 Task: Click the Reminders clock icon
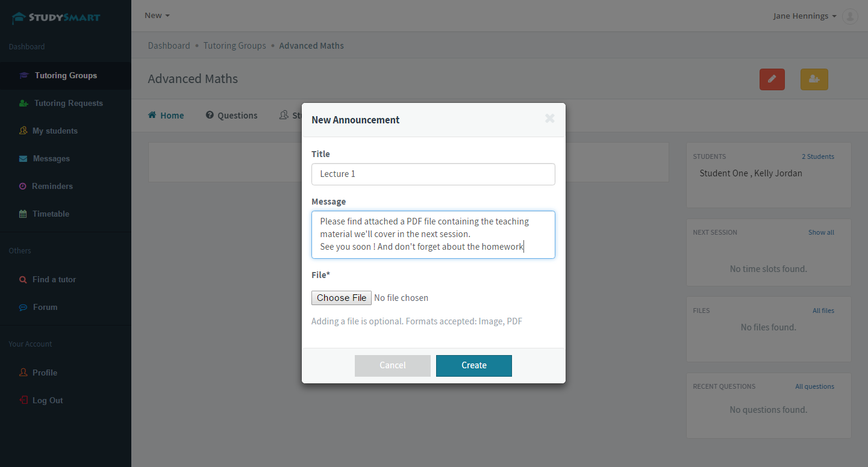click(23, 187)
